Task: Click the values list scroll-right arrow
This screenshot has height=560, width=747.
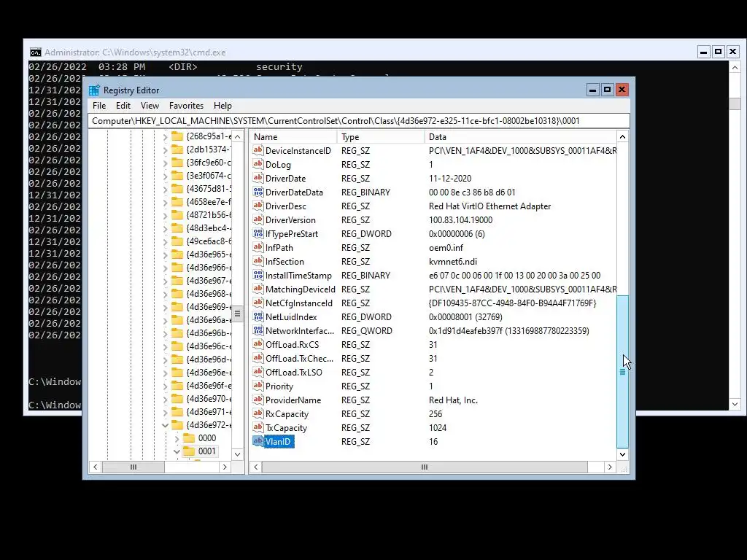Action: pyautogui.click(x=610, y=467)
